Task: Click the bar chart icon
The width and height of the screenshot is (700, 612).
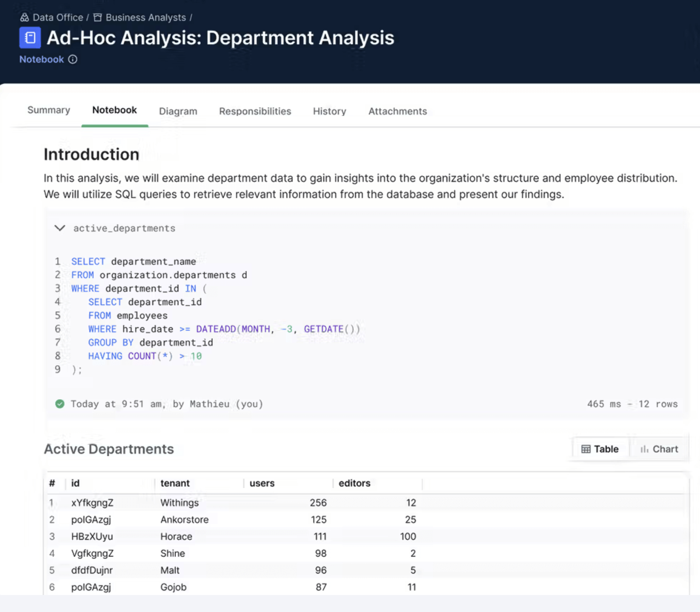Action: click(644, 449)
